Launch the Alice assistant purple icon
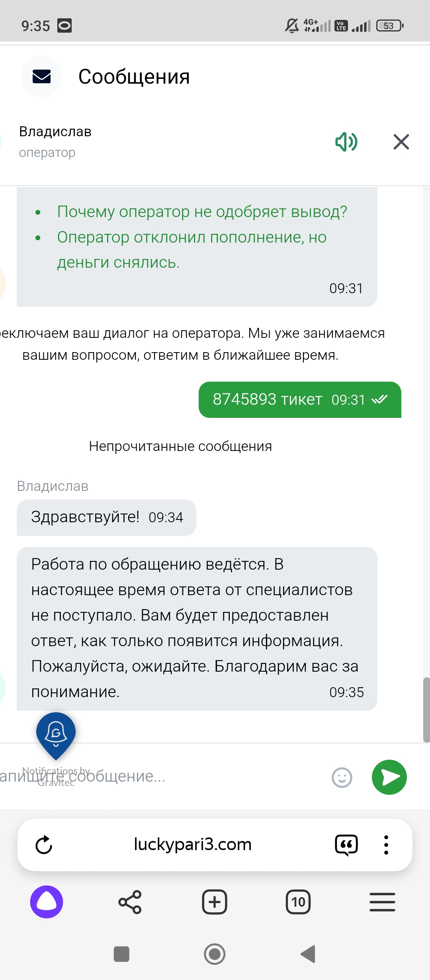This screenshot has height=980, width=430. [47, 902]
